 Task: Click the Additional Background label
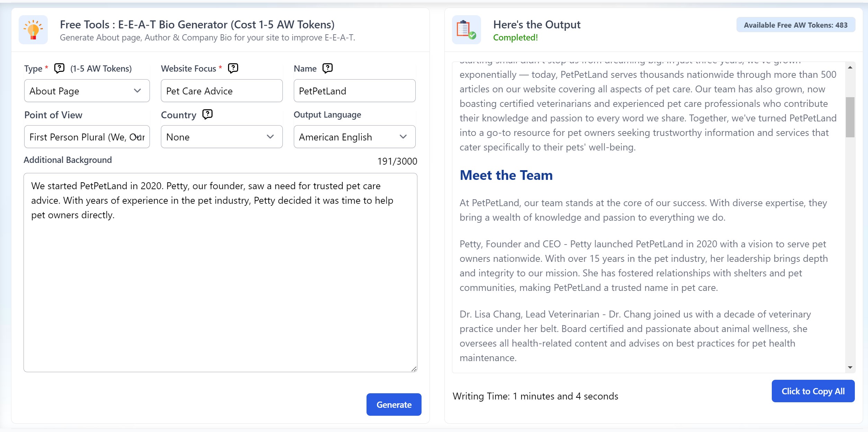pyautogui.click(x=68, y=160)
